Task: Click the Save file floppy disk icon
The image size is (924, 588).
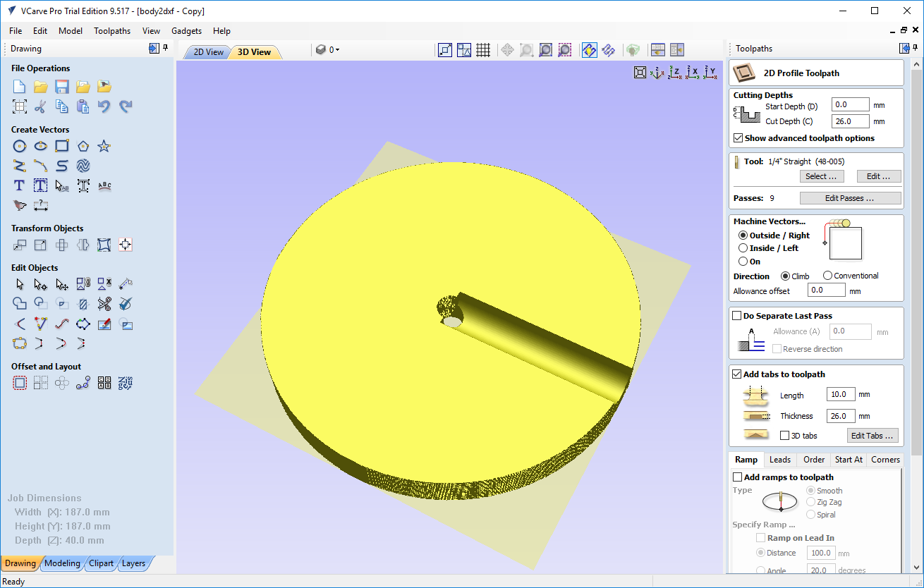Action: coord(62,87)
